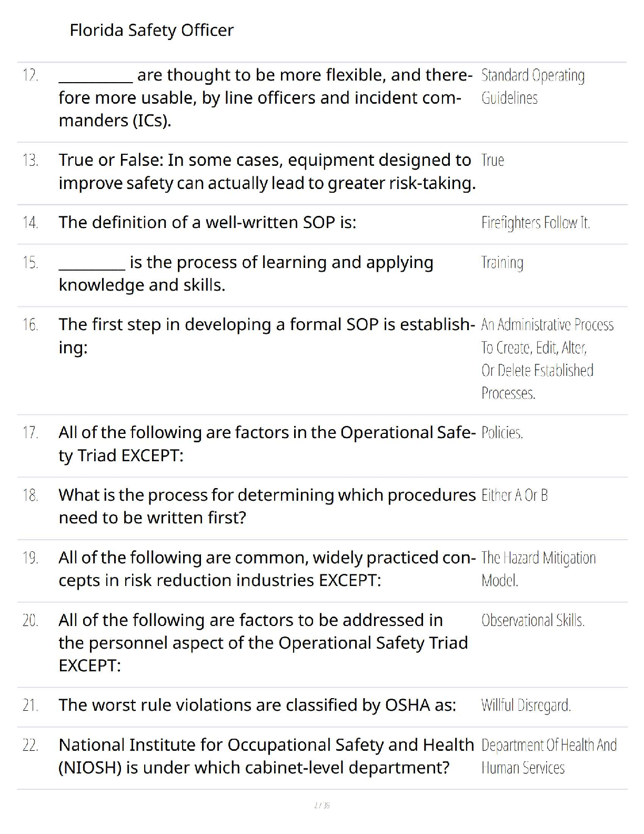This screenshot has width=644, height=834.
Task: Select the well-written SOP definition question
Action: (x=207, y=223)
